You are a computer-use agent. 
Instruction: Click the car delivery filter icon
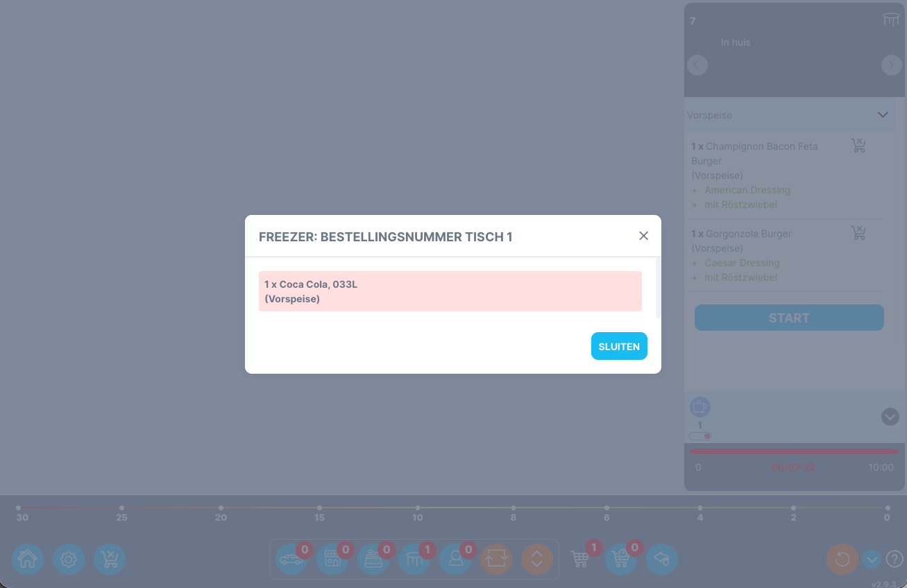click(291, 559)
